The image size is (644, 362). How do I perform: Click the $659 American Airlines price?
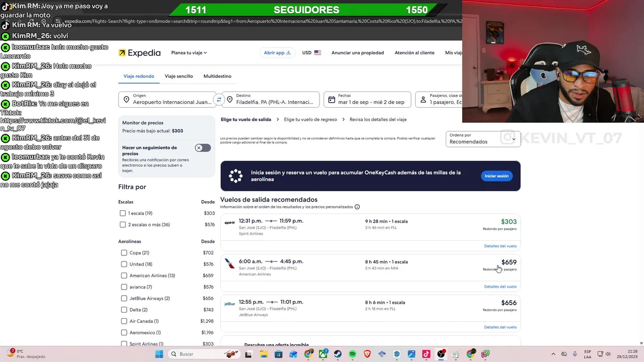pos(509,262)
